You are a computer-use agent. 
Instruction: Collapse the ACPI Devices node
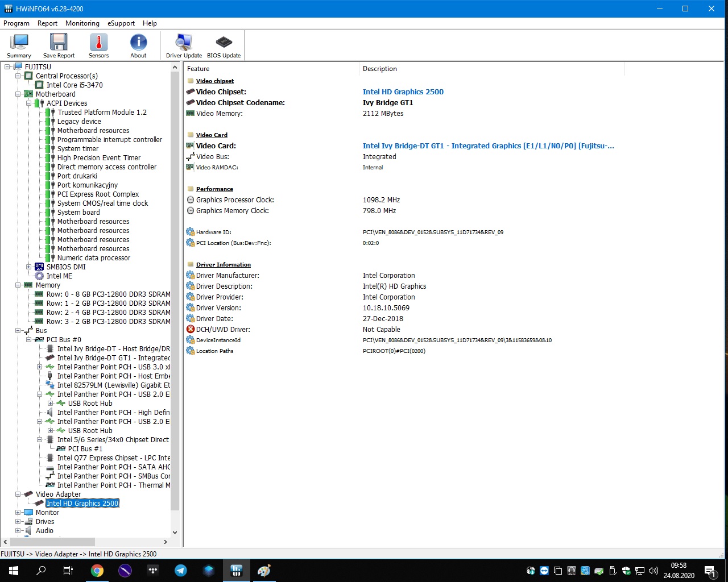(x=28, y=103)
